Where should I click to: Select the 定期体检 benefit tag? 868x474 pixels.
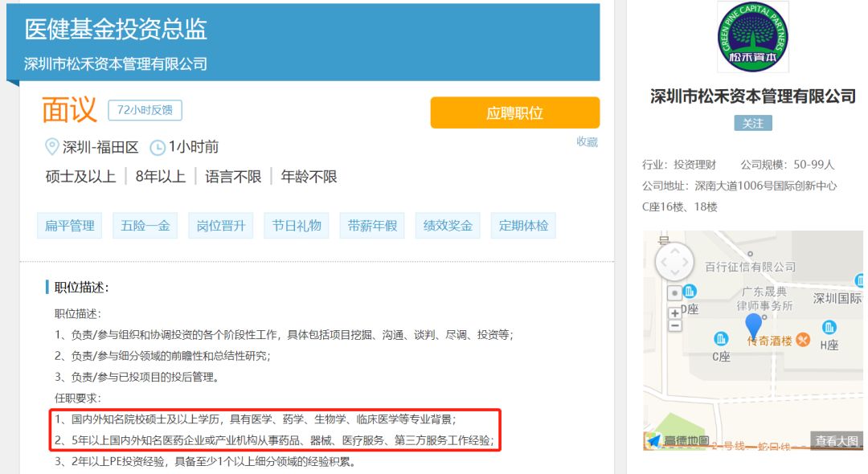click(523, 226)
